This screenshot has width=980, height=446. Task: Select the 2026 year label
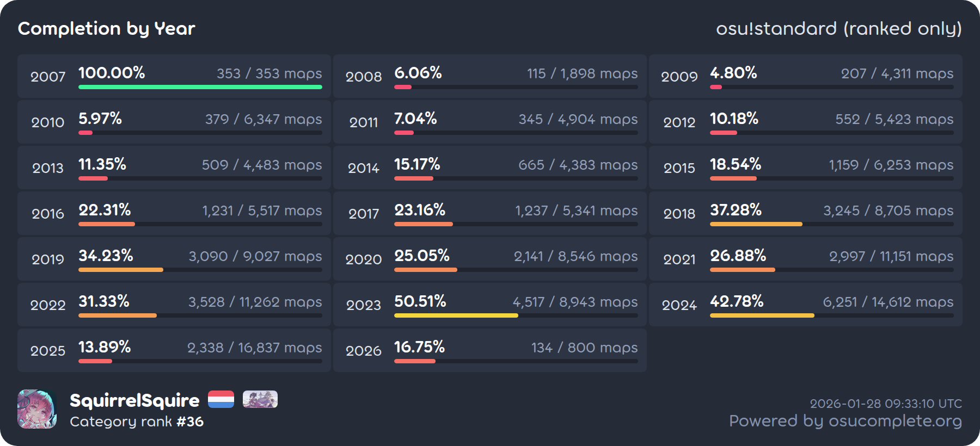(363, 351)
